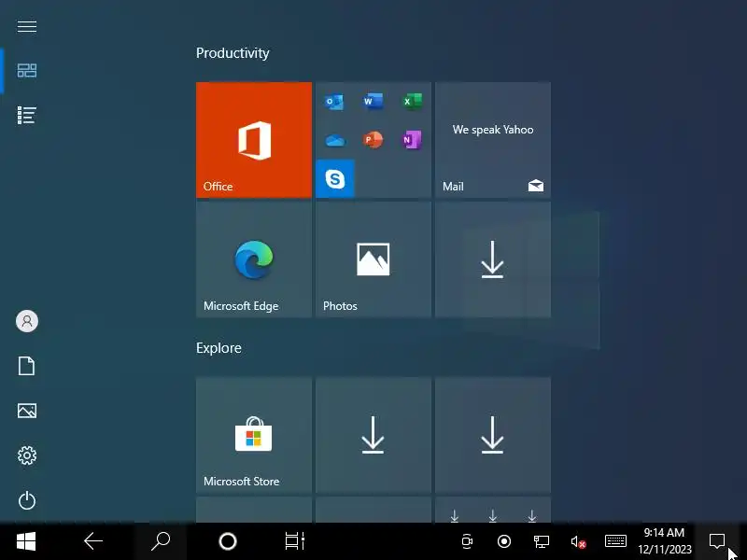Open the Office tile
The width and height of the screenshot is (747, 560).
click(254, 139)
